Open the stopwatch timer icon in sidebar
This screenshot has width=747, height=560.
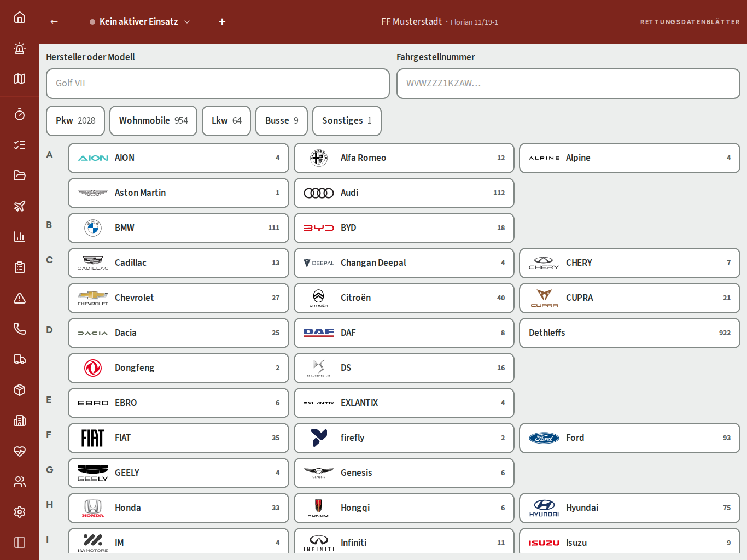20,114
